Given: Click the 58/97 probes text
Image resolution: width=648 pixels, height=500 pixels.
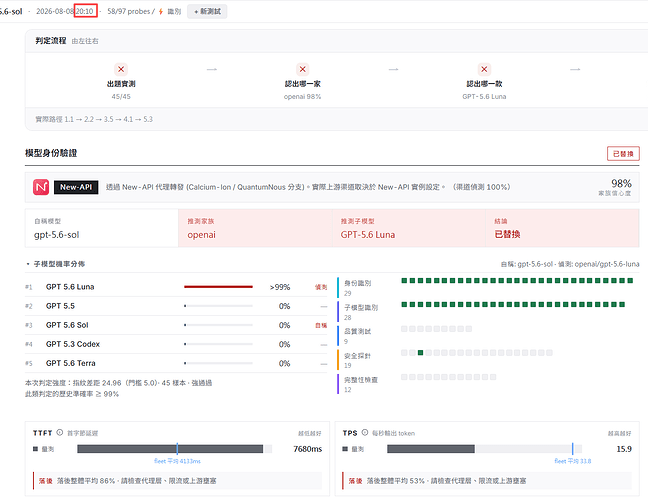Looking at the screenshot, I should pyautogui.click(x=129, y=12).
